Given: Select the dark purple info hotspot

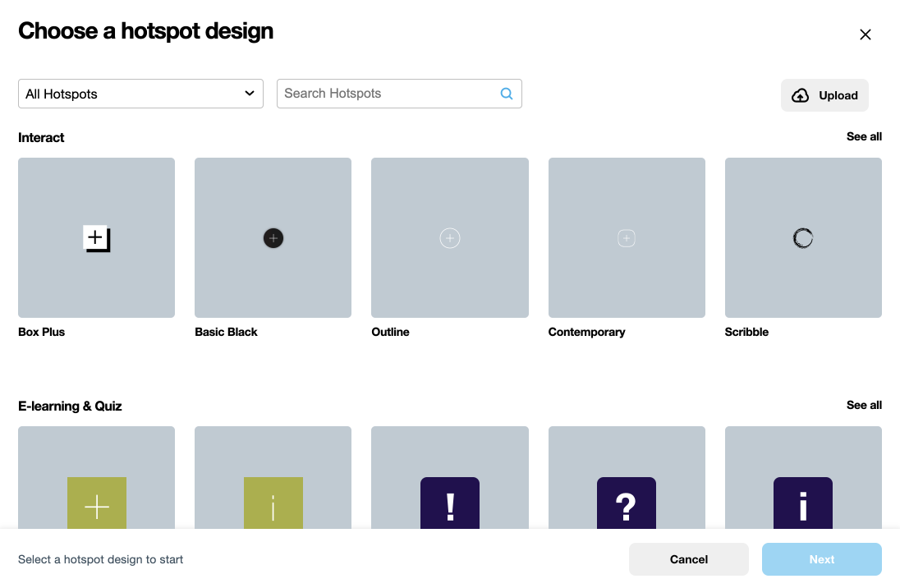Looking at the screenshot, I should (x=803, y=504).
